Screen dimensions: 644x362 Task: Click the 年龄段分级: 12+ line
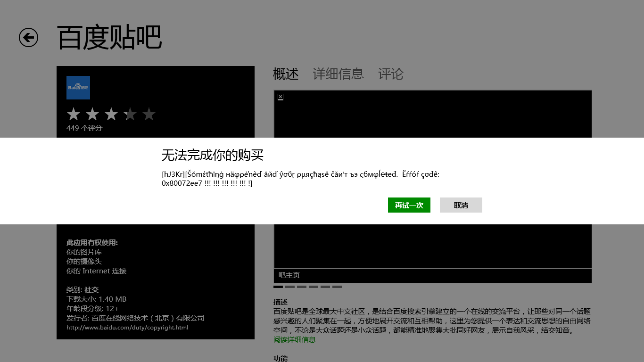pos(93,309)
